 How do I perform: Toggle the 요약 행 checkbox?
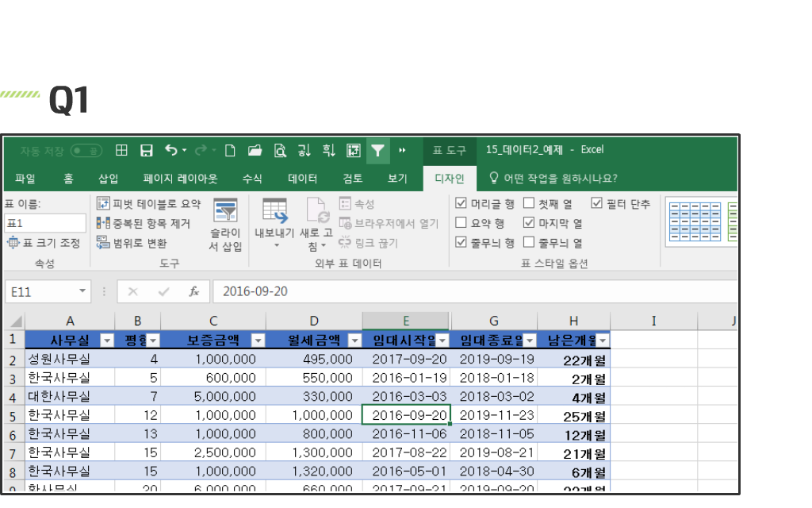[x=461, y=223]
